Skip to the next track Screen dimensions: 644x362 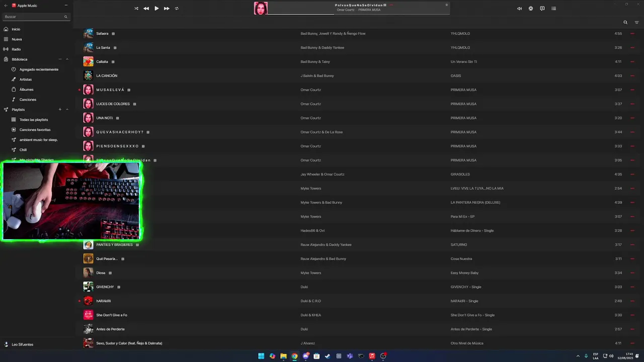pyautogui.click(x=167, y=9)
